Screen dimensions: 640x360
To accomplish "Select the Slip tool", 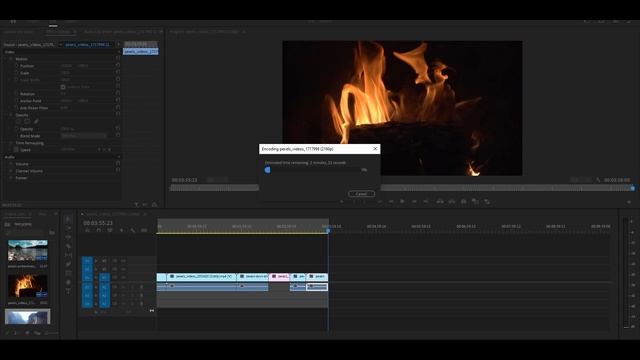I will (x=68, y=255).
